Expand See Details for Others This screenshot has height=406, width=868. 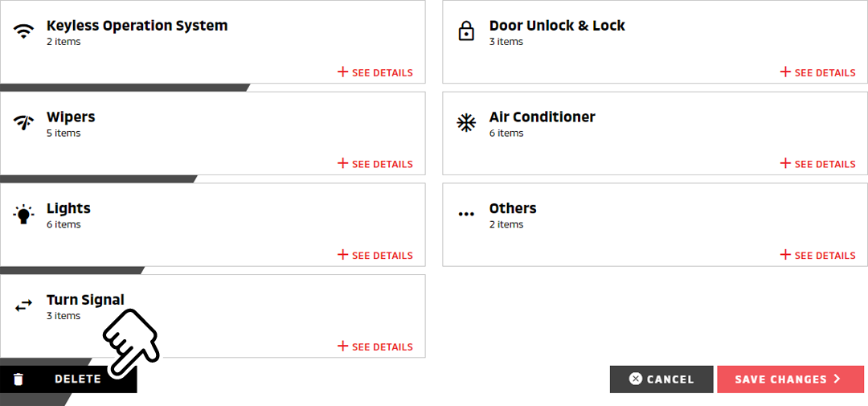pos(817,256)
